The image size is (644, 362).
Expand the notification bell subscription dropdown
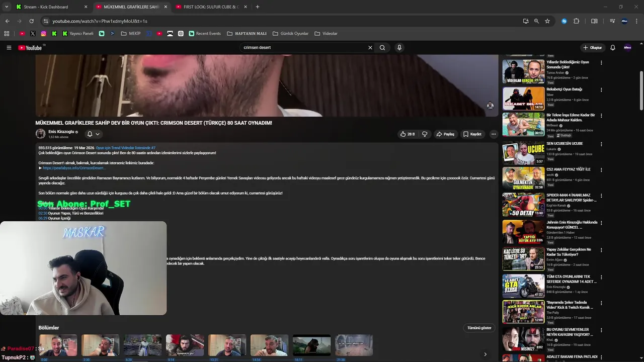(93, 134)
